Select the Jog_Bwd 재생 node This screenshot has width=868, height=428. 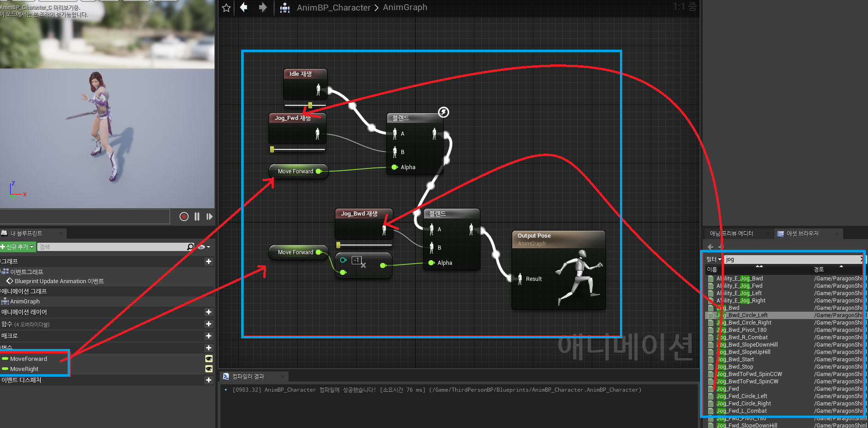pyautogui.click(x=364, y=224)
